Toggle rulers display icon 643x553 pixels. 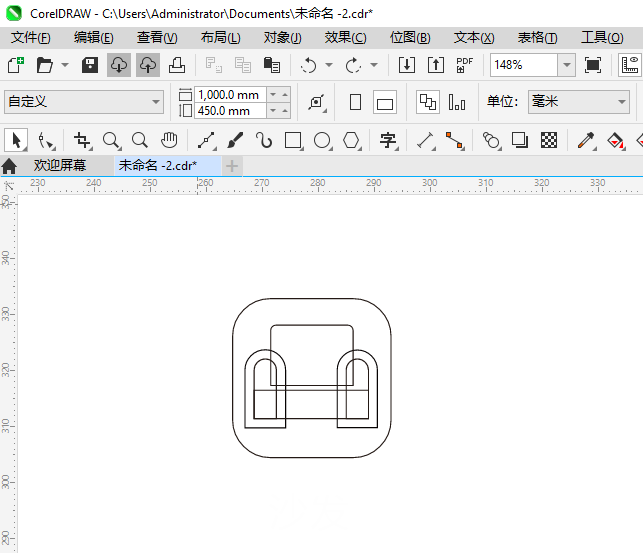pos(630,65)
